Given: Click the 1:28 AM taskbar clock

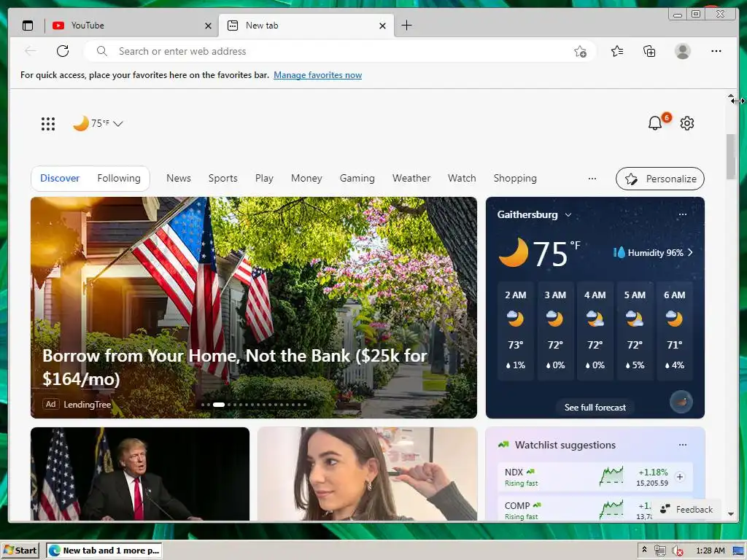Looking at the screenshot, I should tap(711, 551).
